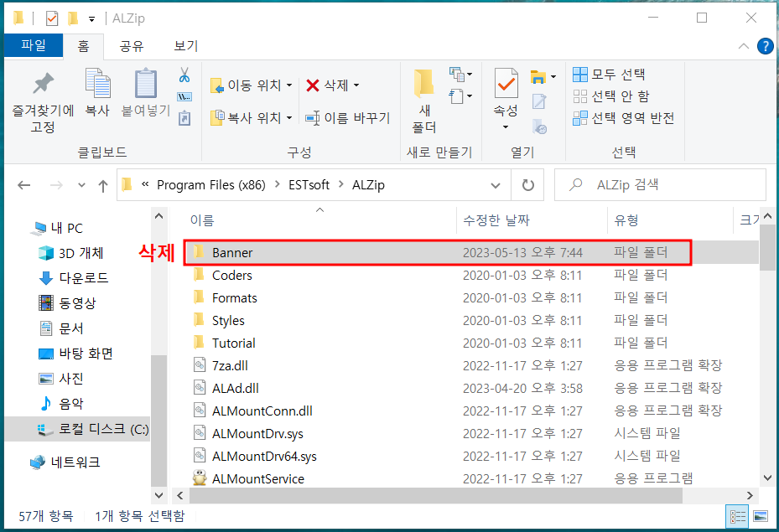Open Help with the question mark icon
The width and height of the screenshot is (779, 532).
point(765,46)
